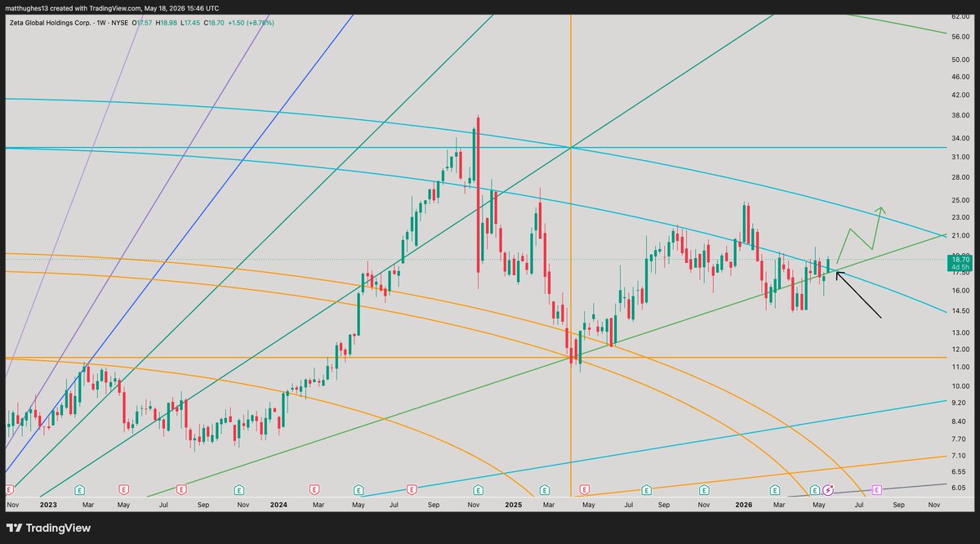Click the green earnings marker above Nov 2024
The width and height of the screenshot is (980, 544).
click(478, 489)
